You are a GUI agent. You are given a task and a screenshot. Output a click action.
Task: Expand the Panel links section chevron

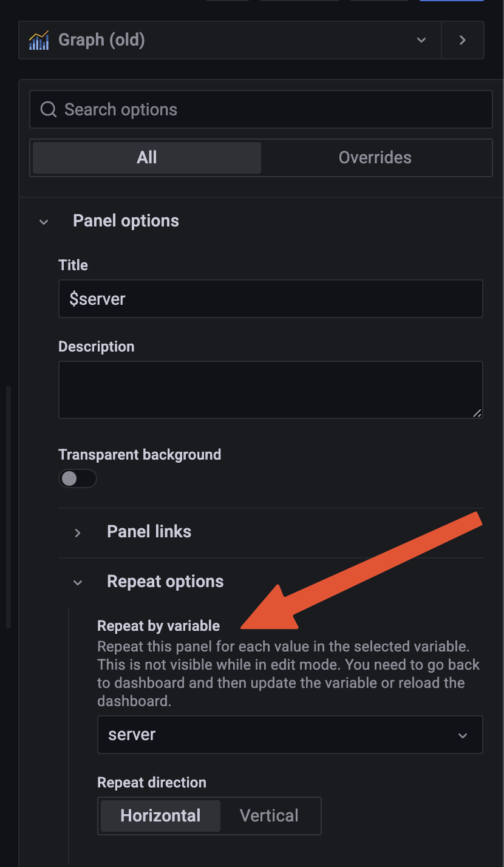(78, 532)
